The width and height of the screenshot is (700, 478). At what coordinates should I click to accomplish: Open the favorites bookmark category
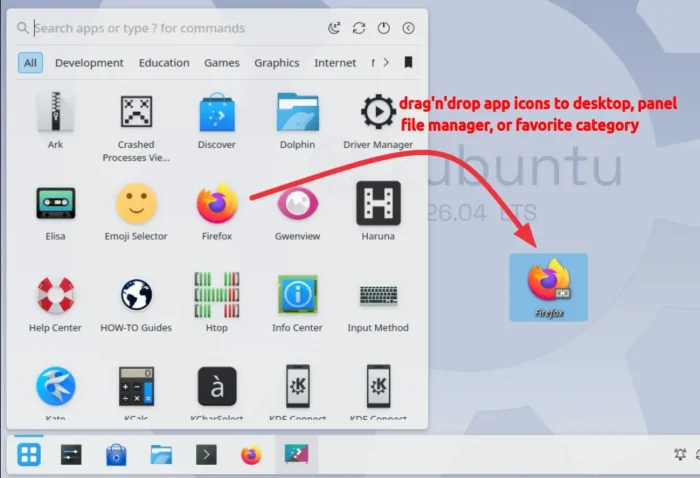[408, 62]
